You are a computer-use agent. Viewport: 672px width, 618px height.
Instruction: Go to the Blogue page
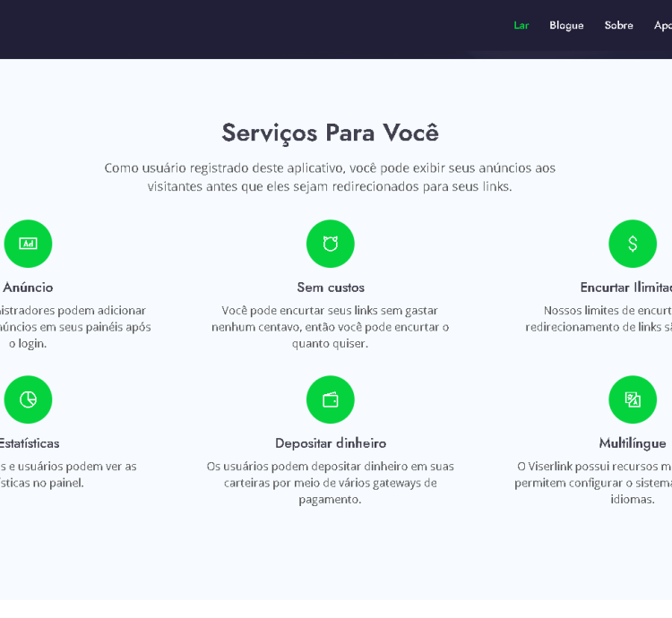click(x=566, y=25)
